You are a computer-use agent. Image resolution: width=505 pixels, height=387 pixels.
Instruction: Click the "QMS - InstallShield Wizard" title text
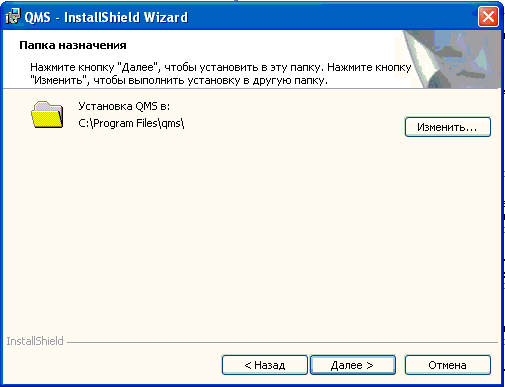point(106,17)
